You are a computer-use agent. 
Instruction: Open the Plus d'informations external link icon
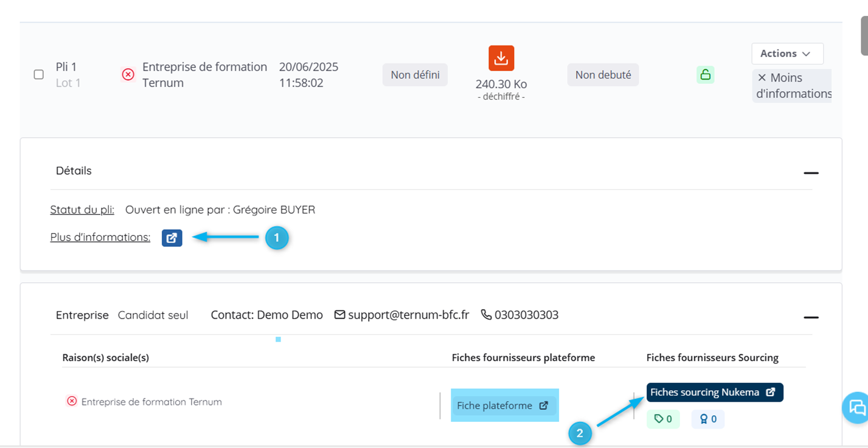[172, 238]
